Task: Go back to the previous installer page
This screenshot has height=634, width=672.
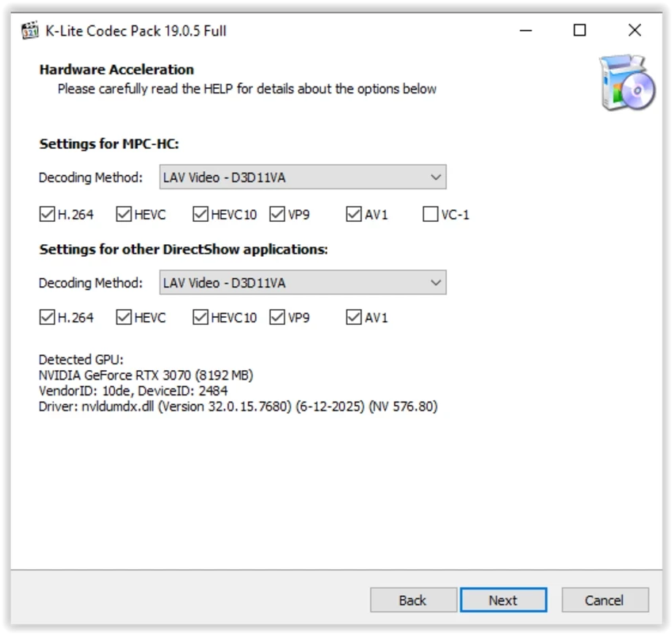Action: 413,600
